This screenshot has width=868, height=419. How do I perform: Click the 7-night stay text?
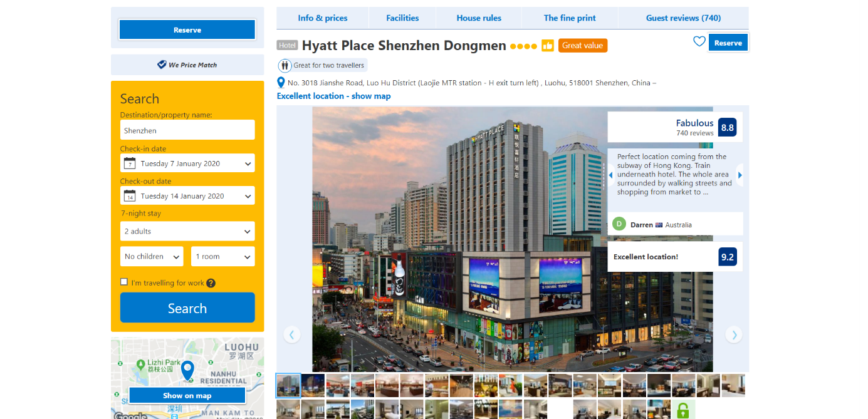141,214
